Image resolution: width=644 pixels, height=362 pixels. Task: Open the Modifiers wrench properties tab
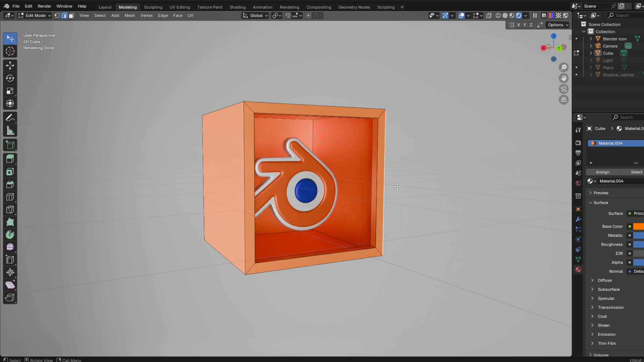(x=578, y=219)
